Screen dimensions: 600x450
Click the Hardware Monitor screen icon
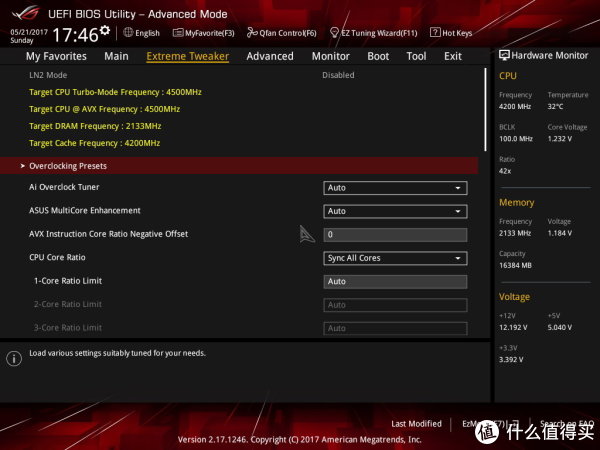click(x=504, y=55)
